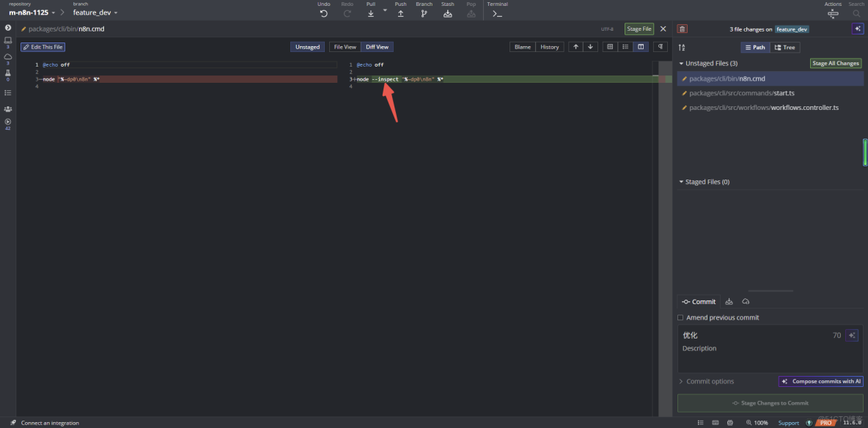
Task: Select Path file listing mode
Action: coord(755,48)
